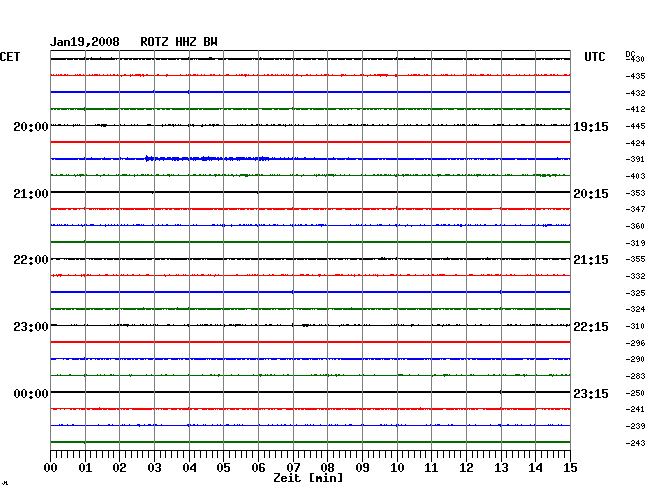Click the DC offset value -290
This screenshot has height=494, width=650.
pyautogui.click(x=635, y=360)
